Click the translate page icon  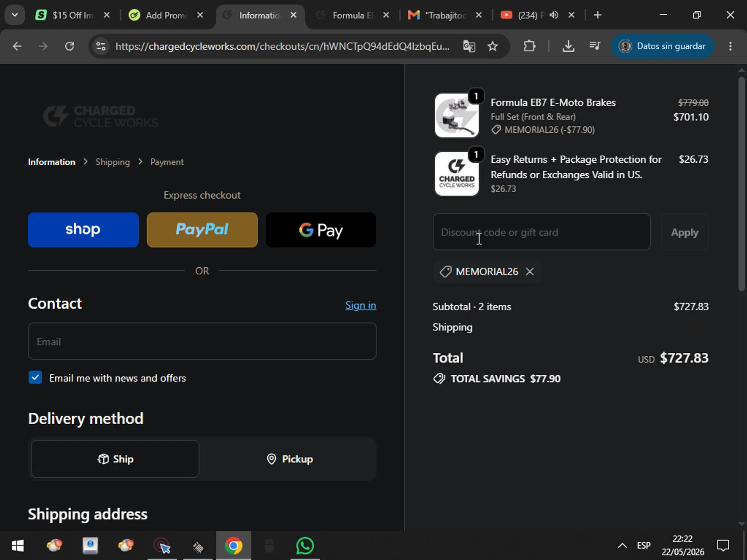(469, 46)
